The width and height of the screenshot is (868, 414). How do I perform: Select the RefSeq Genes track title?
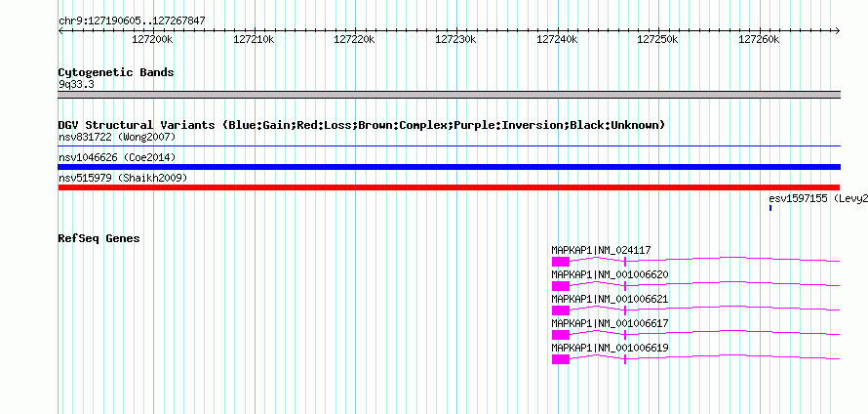pos(99,239)
